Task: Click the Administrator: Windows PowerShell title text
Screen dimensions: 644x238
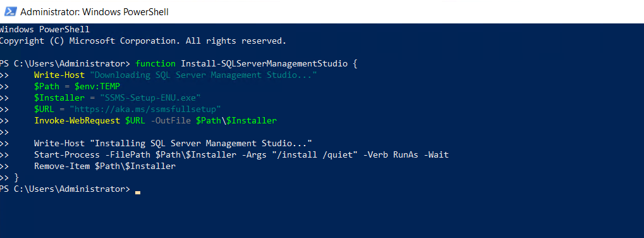Action: point(94,12)
